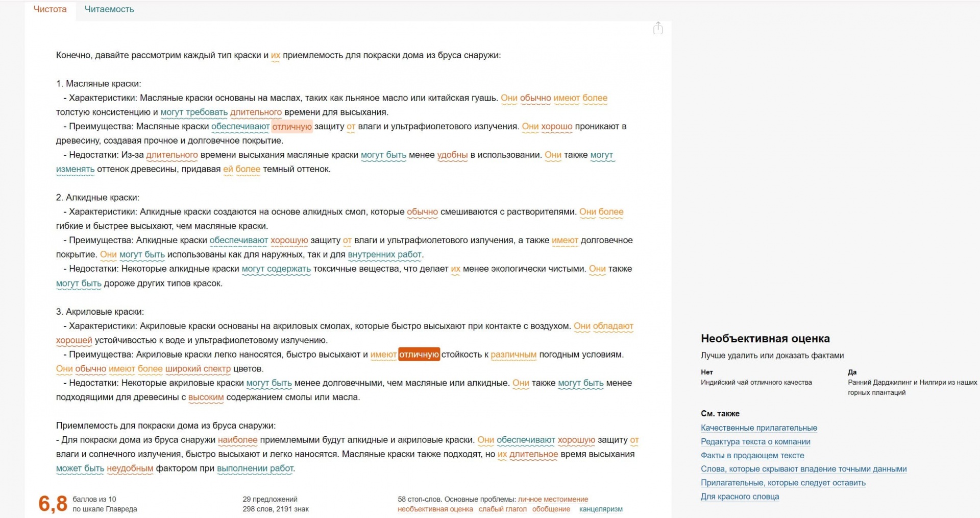The height and width of the screenshot is (518, 980).
Task: Switch to the Читаемость tab
Action: point(109,9)
